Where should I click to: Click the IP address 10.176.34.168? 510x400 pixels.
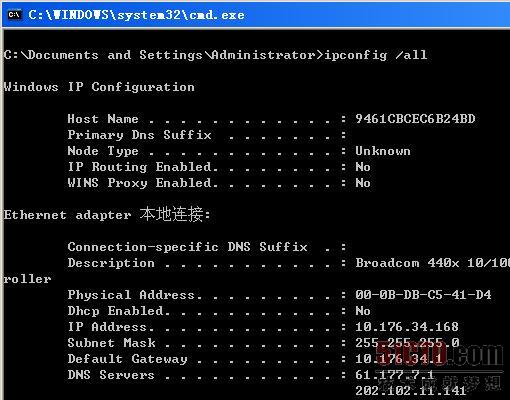click(x=407, y=327)
